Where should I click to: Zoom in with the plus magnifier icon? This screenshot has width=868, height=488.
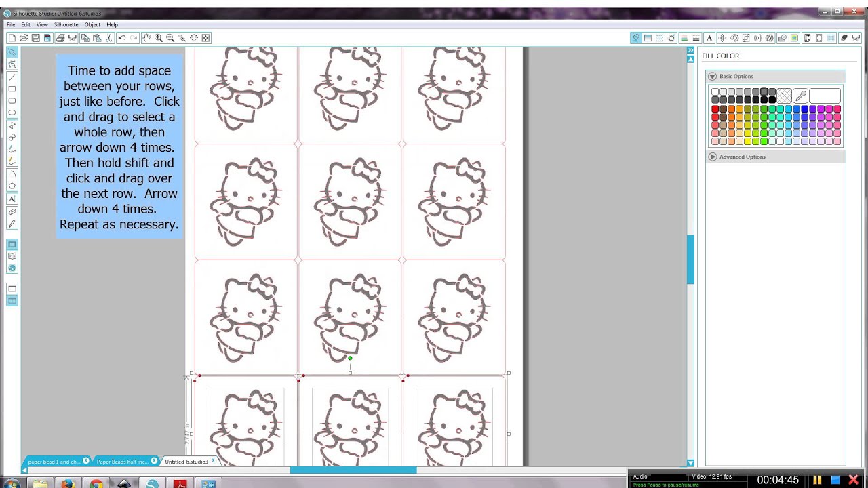tap(158, 38)
